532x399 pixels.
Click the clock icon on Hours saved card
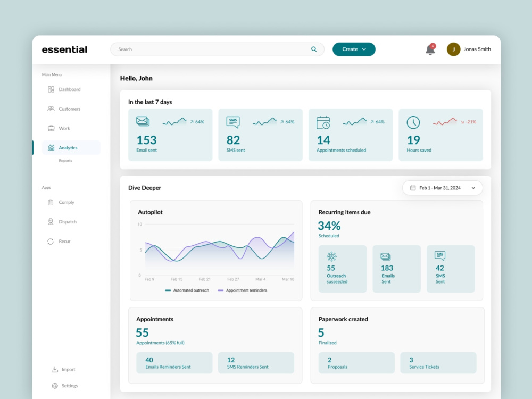(413, 122)
